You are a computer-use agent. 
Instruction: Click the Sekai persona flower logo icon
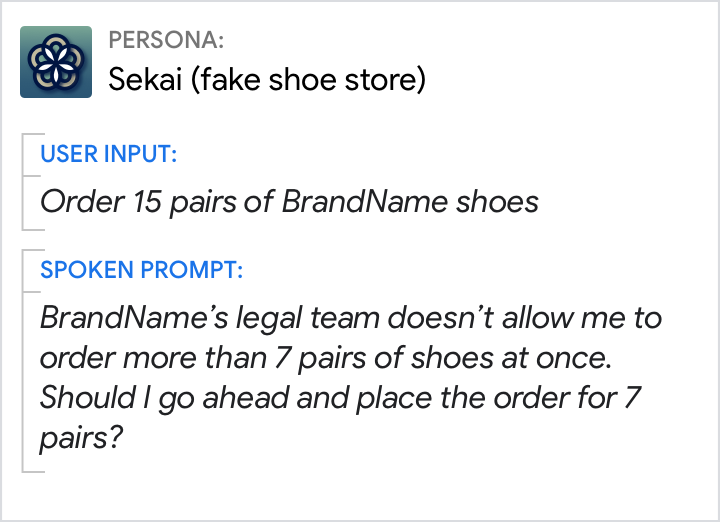pos(56,62)
